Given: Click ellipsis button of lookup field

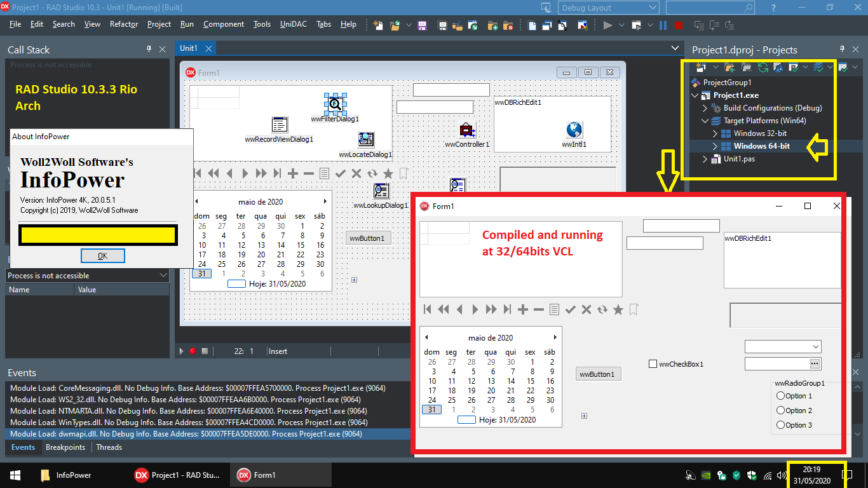Looking at the screenshot, I should (815, 363).
